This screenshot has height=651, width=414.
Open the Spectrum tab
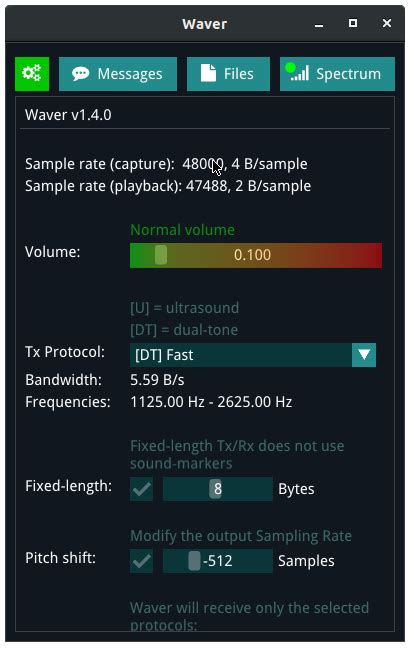pos(337,74)
